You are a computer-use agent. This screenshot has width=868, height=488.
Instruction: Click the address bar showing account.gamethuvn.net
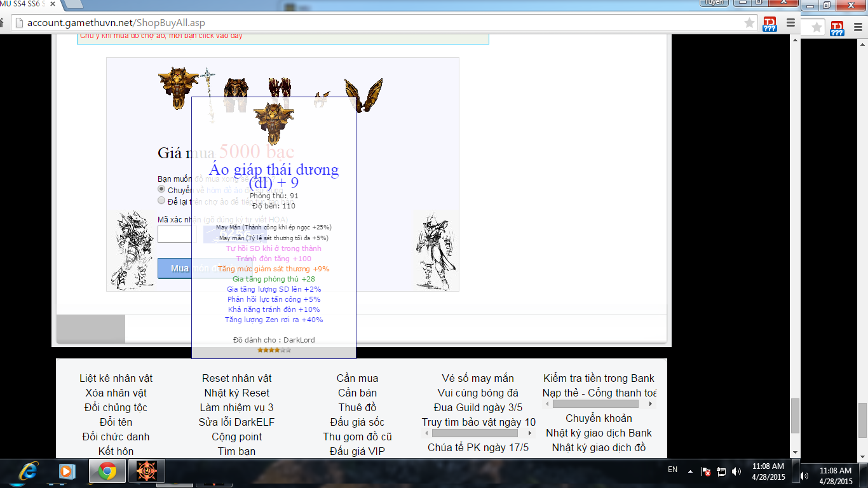coord(381,23)
